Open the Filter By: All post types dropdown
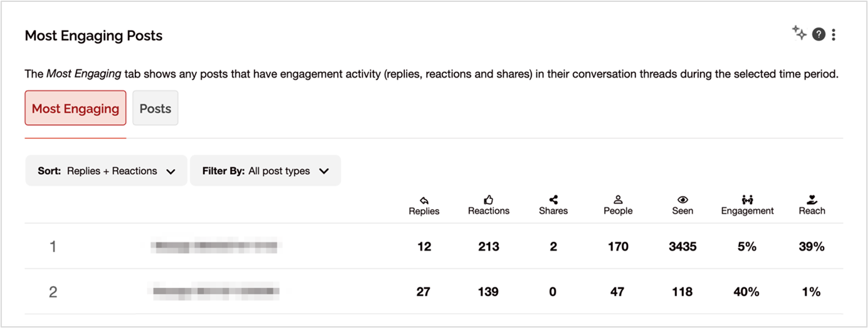This screenshot has height=328, width=868. 265,171
